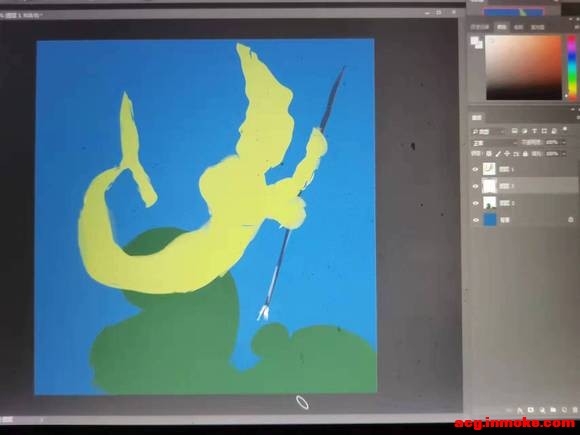The image size is (580, 435).
Task: Toggle visibility of the blue background layer
Action: coord(476,220)
